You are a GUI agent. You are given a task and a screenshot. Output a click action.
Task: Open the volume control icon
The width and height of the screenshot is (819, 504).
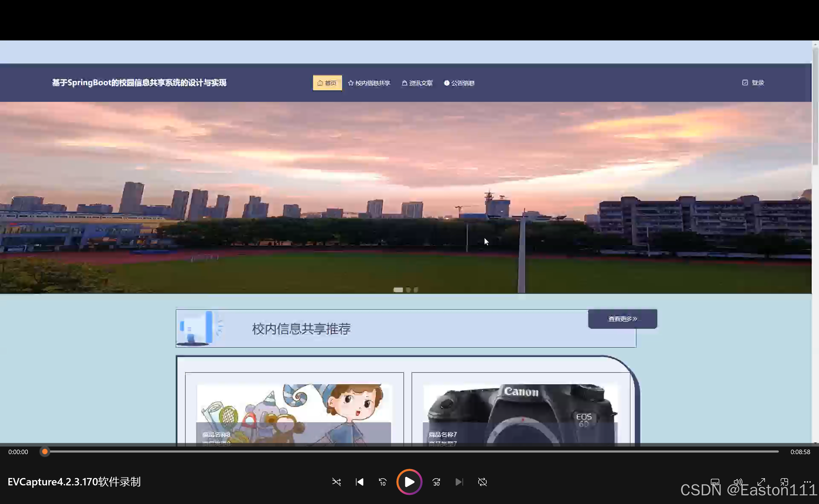pos(738,482)
